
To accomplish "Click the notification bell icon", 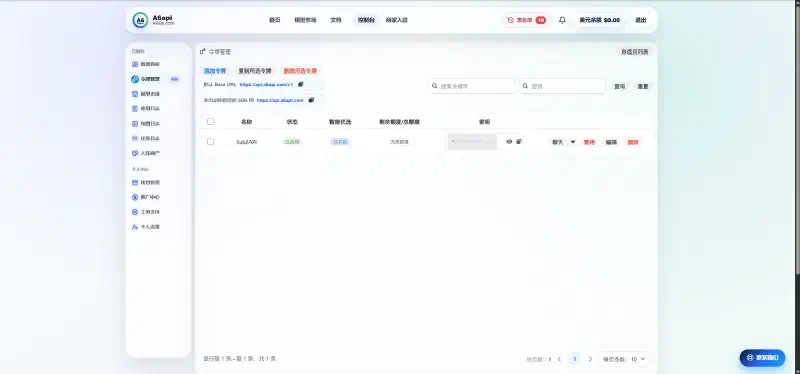I will [562, 20].
